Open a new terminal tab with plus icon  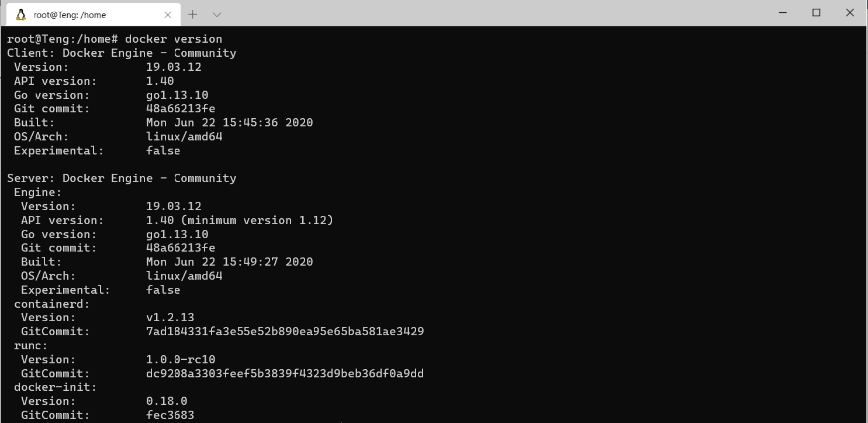click(x=193, y=14)
